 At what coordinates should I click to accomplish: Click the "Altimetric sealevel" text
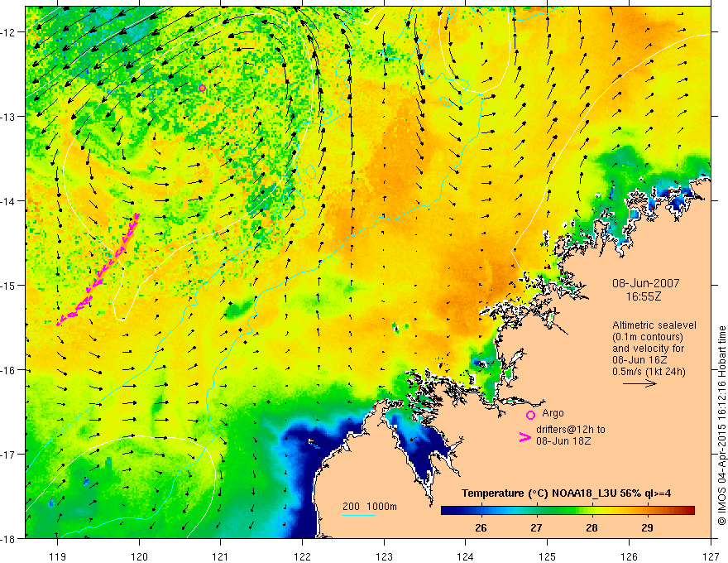(654, 325)
